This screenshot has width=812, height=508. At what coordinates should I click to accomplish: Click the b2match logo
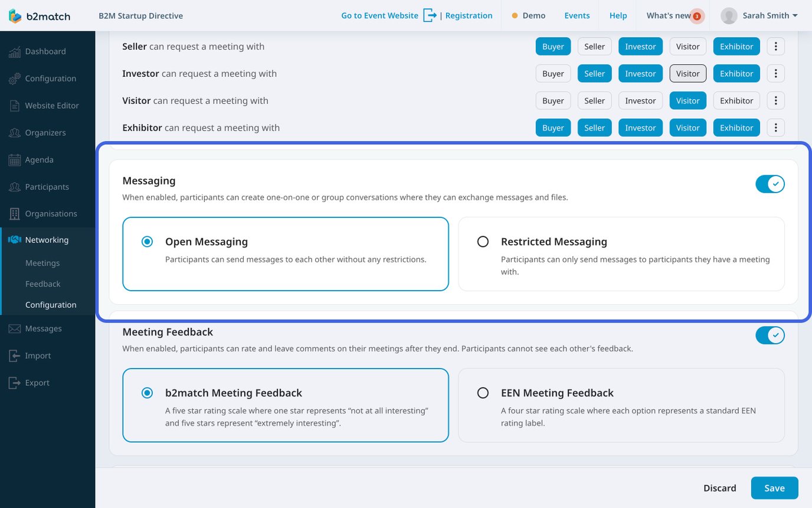pyautogui.click(x=39, y=16)
